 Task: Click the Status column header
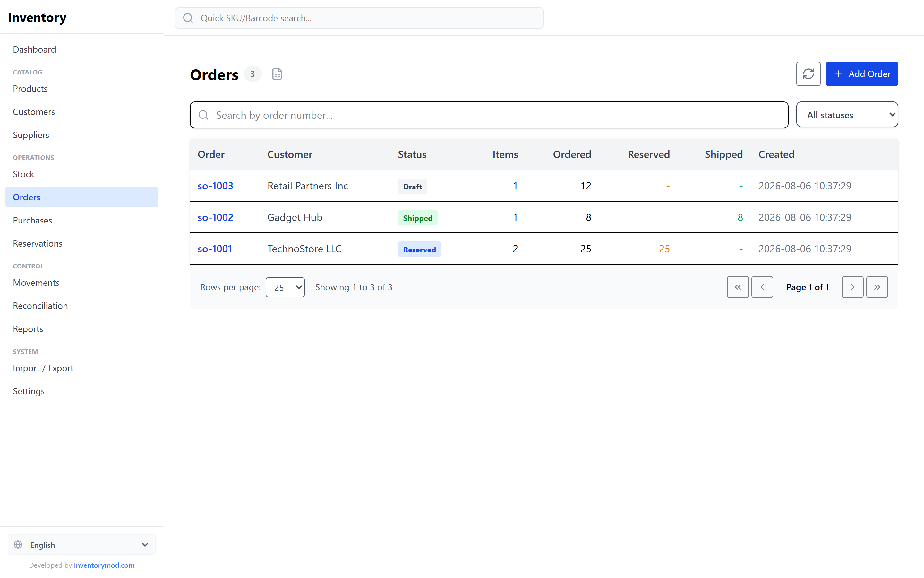click(412, 154)
